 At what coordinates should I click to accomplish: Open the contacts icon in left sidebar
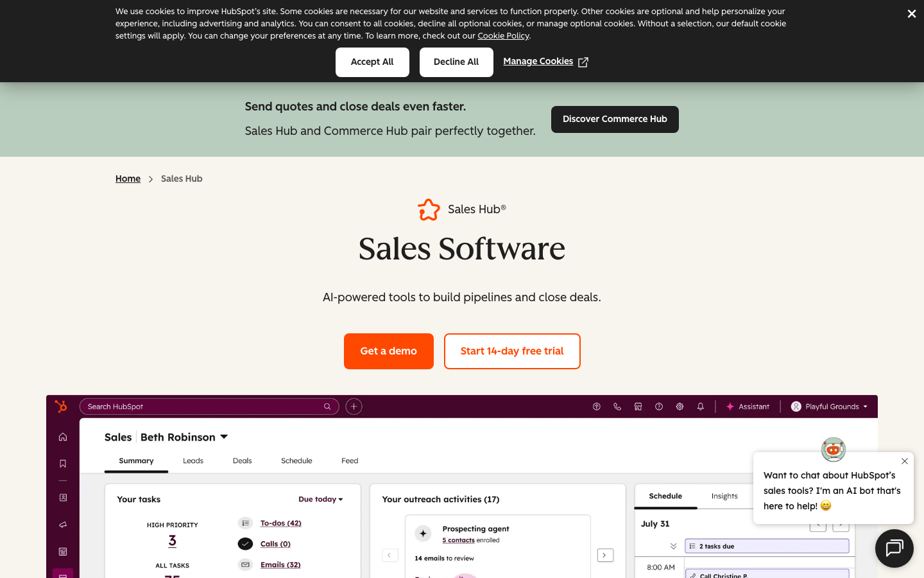point(63,498)
